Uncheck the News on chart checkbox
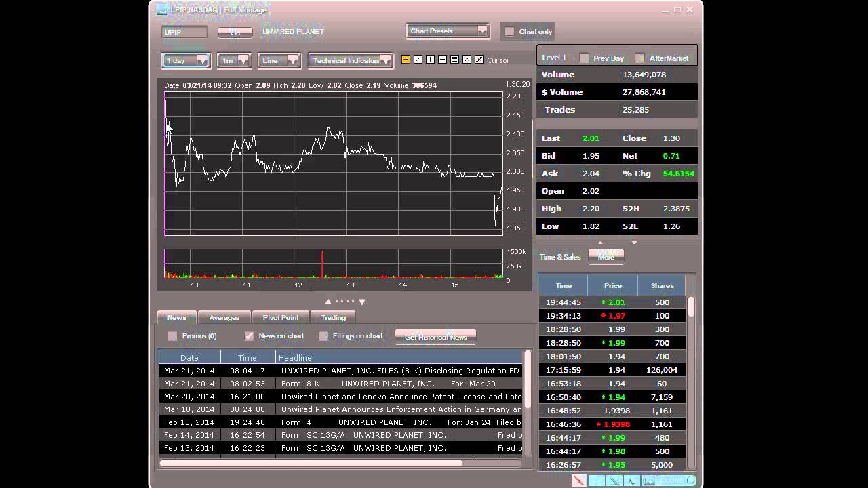868x488 pixels. click(249, 335)
